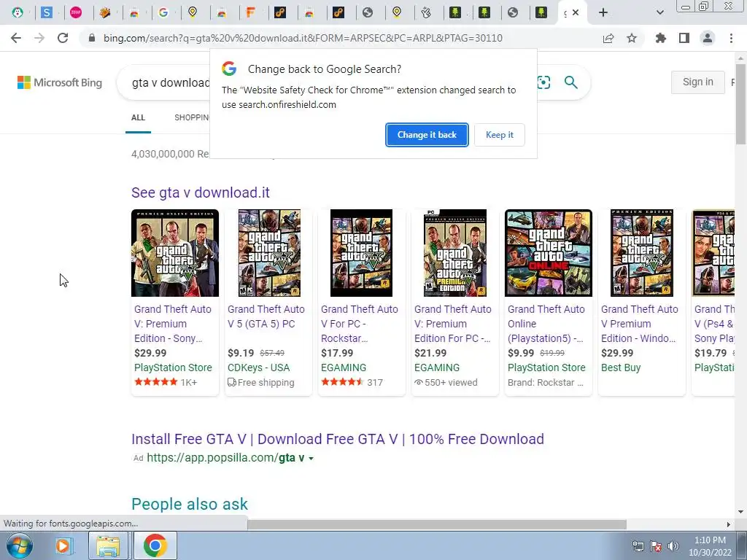The image size is (747, 560).
Task: Go back to the previous page
Action: [x=16, y=38]
